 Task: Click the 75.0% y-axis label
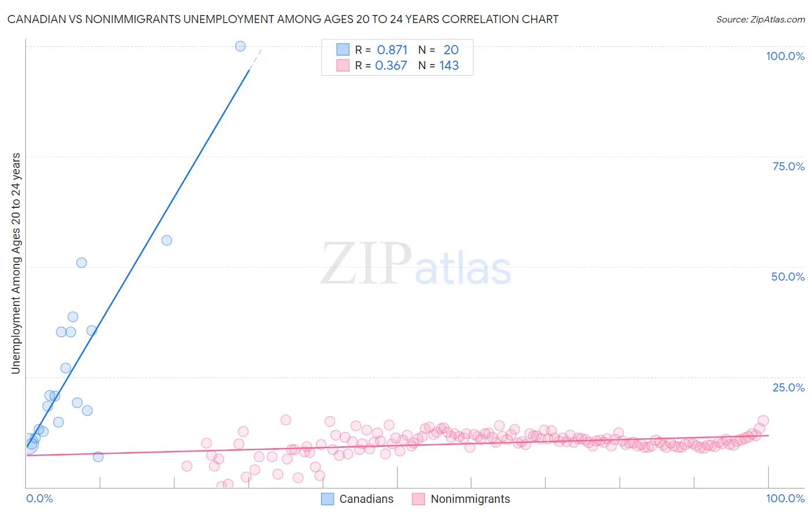pyautogui.click(x=788, y=166)
